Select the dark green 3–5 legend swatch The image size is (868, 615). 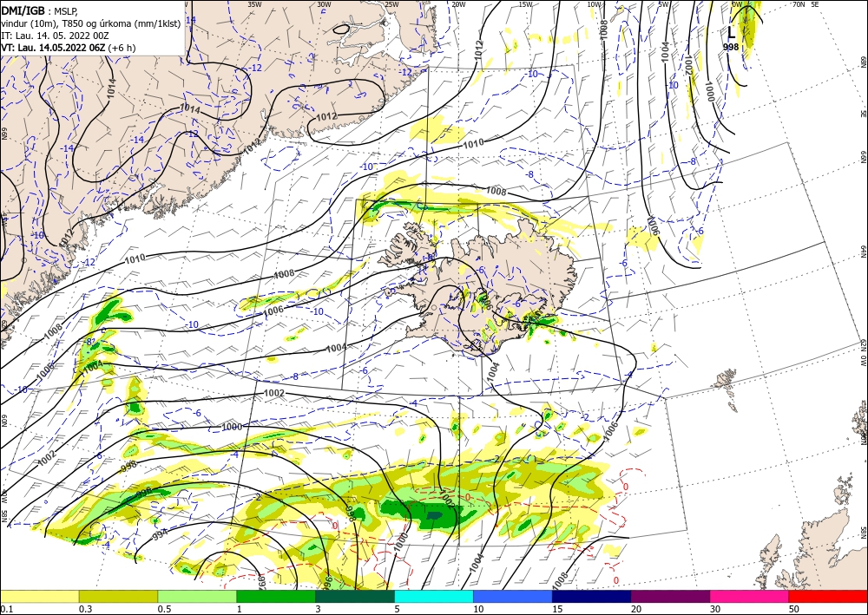point(355,596)
